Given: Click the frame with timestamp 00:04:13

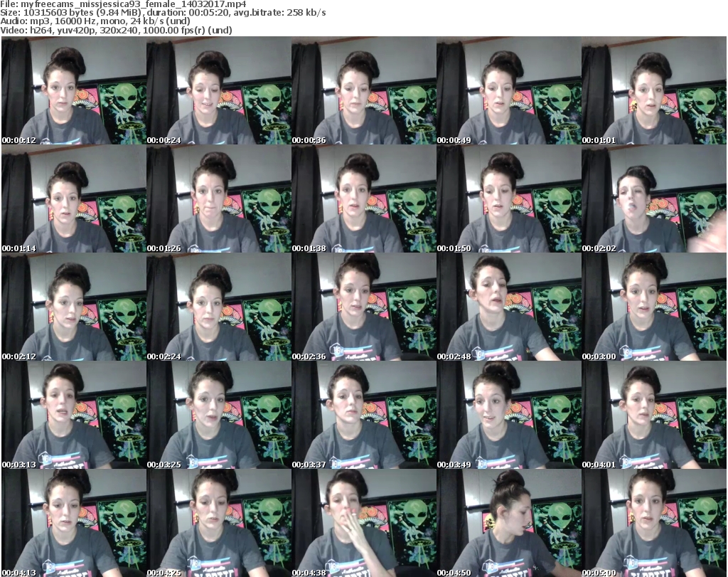Looking at the screenshot, I should point(74,523).
